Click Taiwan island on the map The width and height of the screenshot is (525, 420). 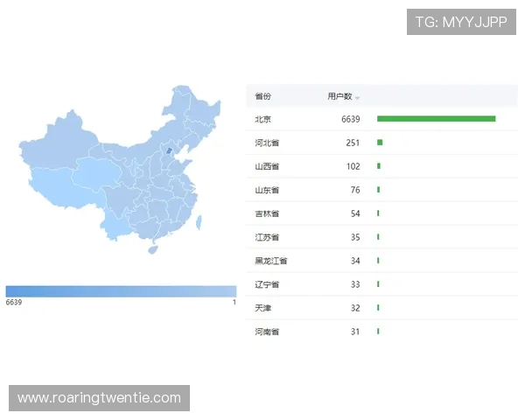[199, 223]
